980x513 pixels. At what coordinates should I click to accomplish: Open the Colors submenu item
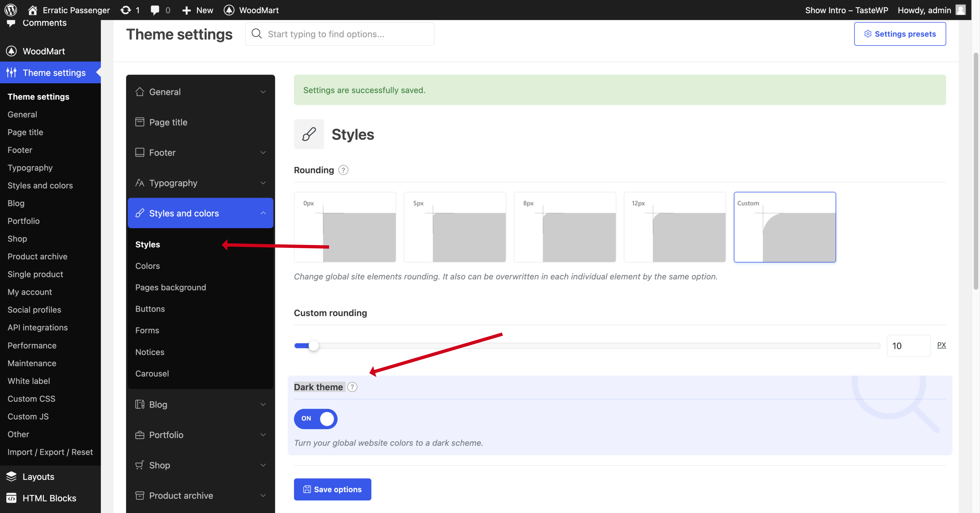click(148, 266)
